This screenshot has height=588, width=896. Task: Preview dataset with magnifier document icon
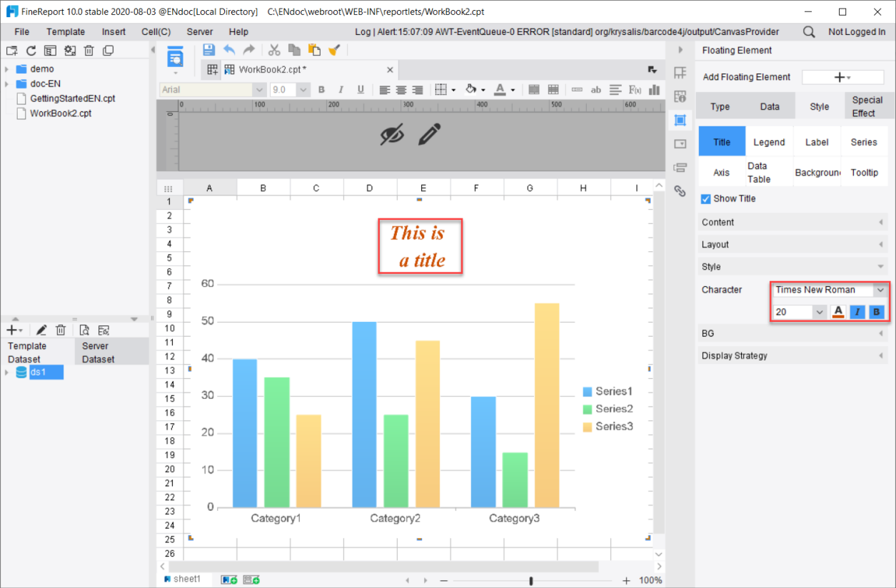pyautogui.click(x=84, y=330)
